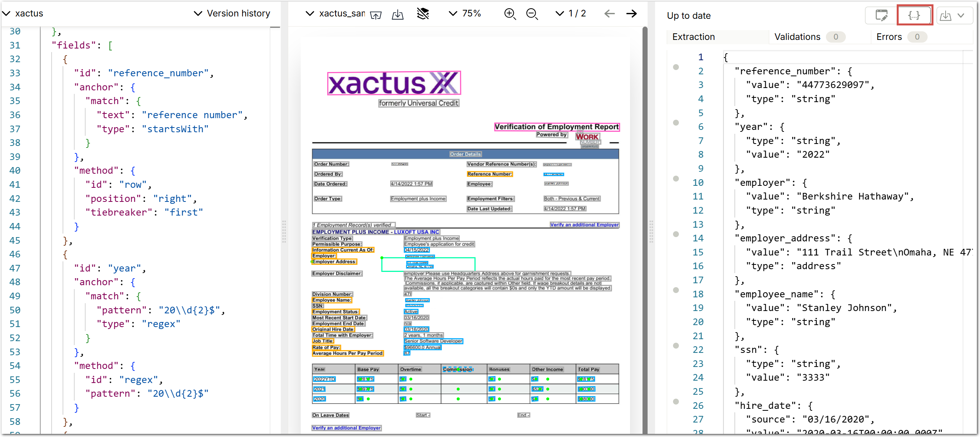Image resolution: width=980 pixels, height=437 pixels.
Task: Toggle the hide overlay layers icon
Action: [x=423, y=14]
